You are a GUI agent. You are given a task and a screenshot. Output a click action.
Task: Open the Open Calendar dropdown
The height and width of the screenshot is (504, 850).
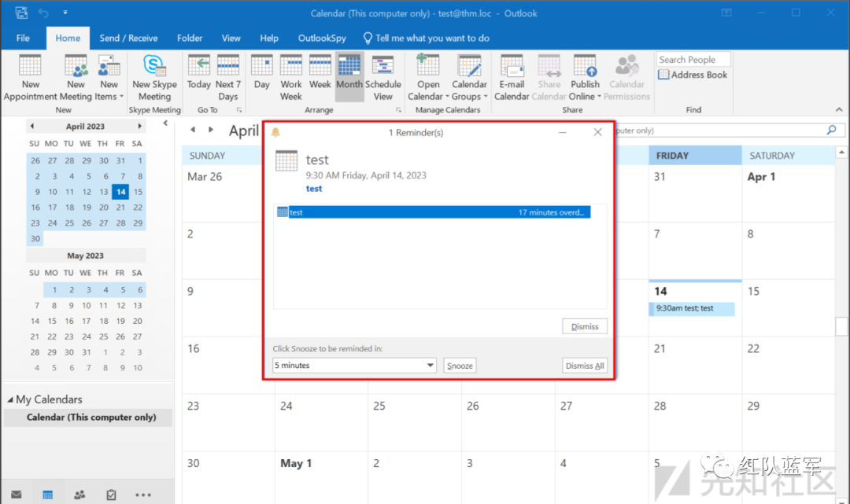428,78
